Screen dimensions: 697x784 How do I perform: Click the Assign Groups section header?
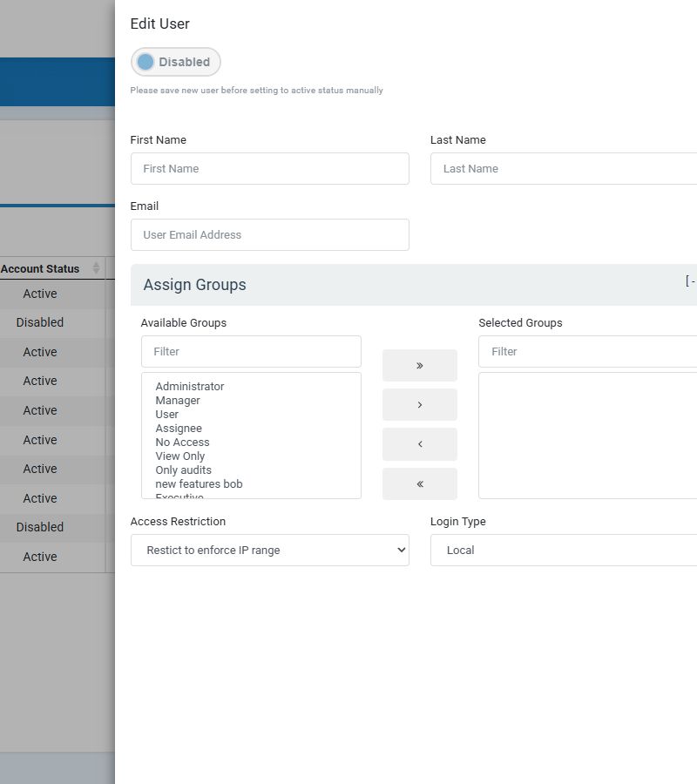414,285
